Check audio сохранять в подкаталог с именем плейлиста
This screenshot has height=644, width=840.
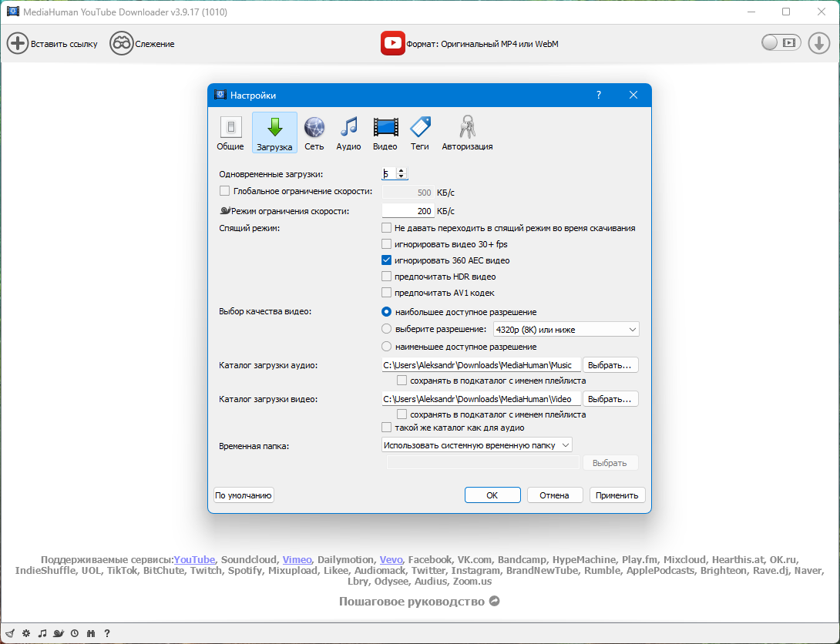pyautogui.click(x=402, y=381)
